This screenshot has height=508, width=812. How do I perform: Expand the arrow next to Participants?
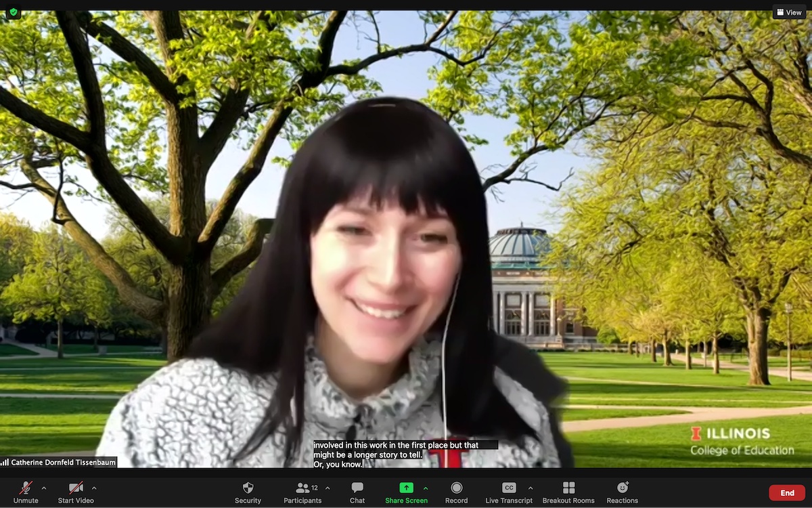click(x=328, y=488)
